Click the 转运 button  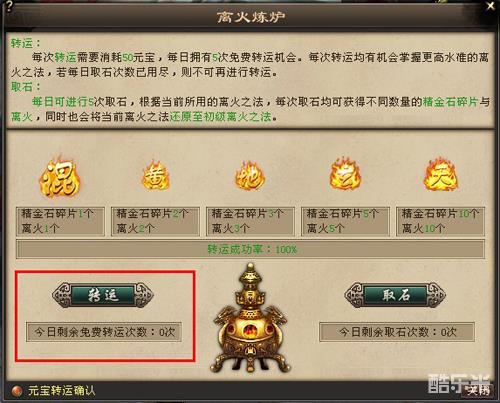pyautogui.click(x=103, y=295)
